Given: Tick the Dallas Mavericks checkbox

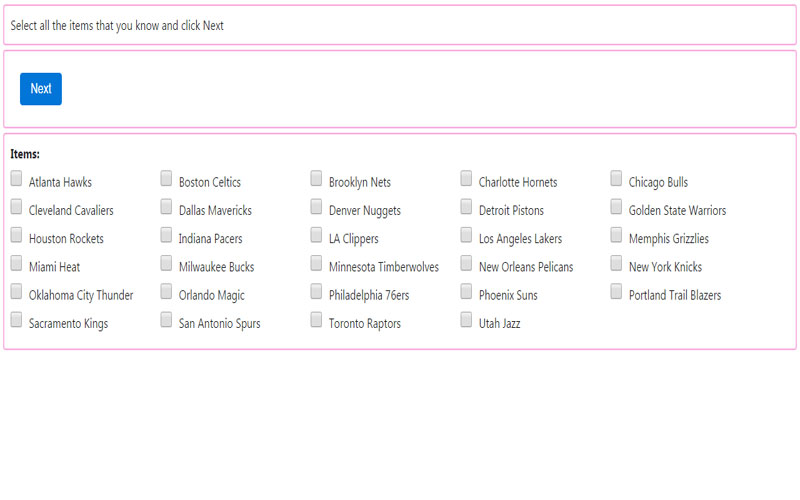Looking at the screenshot, I should click(166, 207).
